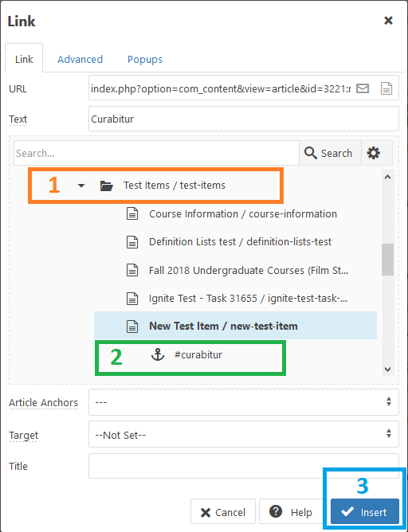Viewport: 408px width, 532px height.
Task: Select Test Items / test-items folder
Action: pyautogui.click(x=175, y=186)
